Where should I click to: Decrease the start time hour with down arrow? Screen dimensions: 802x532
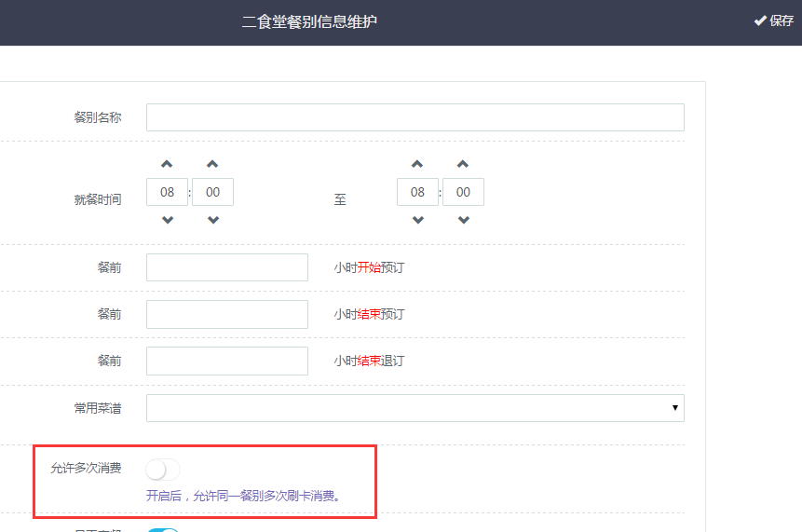pos(167,220)
